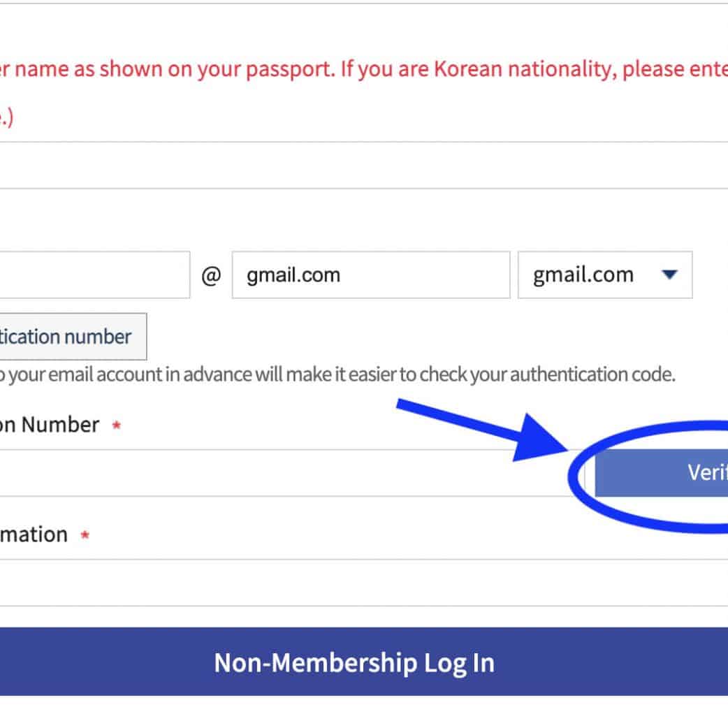Click the email domain field showing gmail.com
This screenshot has height=728, width=728.
click(x=370, y=275)
